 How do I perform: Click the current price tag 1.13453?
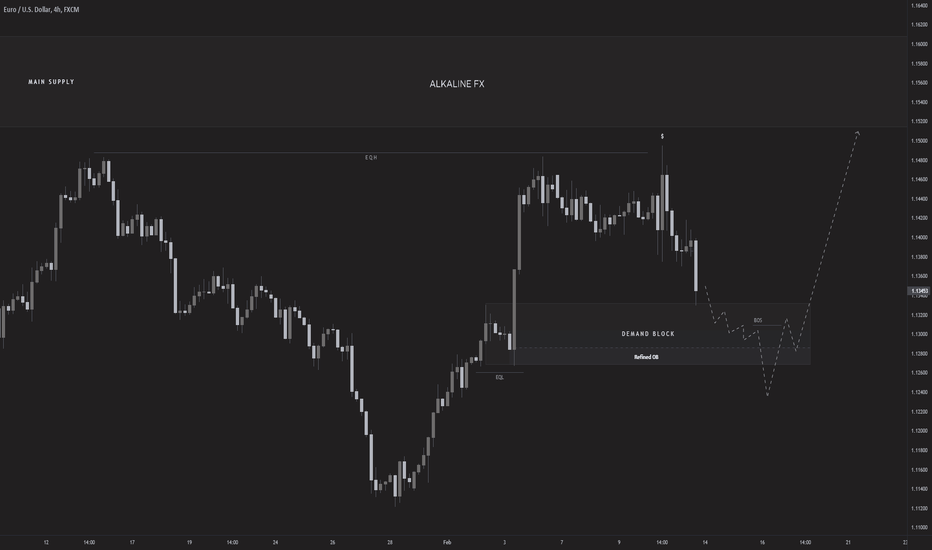(x=919, y=291)
